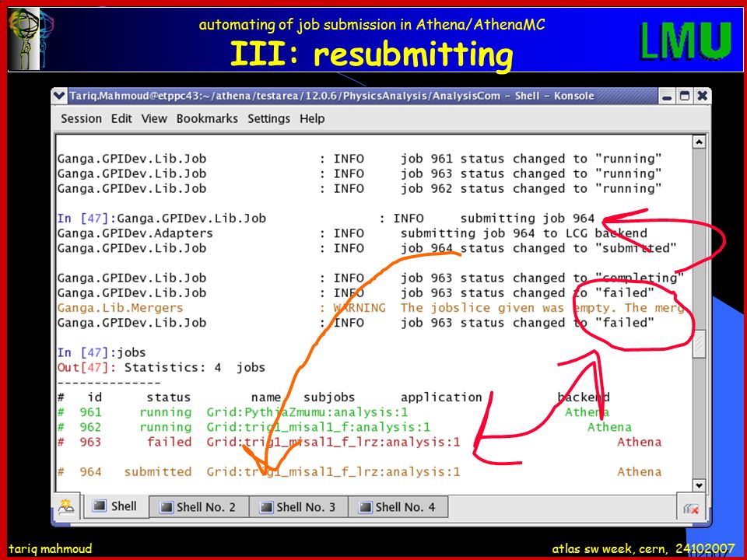Click the close-session icon at tab bar right
Image resolution: width=747 pixels, height=560 pixels.
tap(690, 509)
